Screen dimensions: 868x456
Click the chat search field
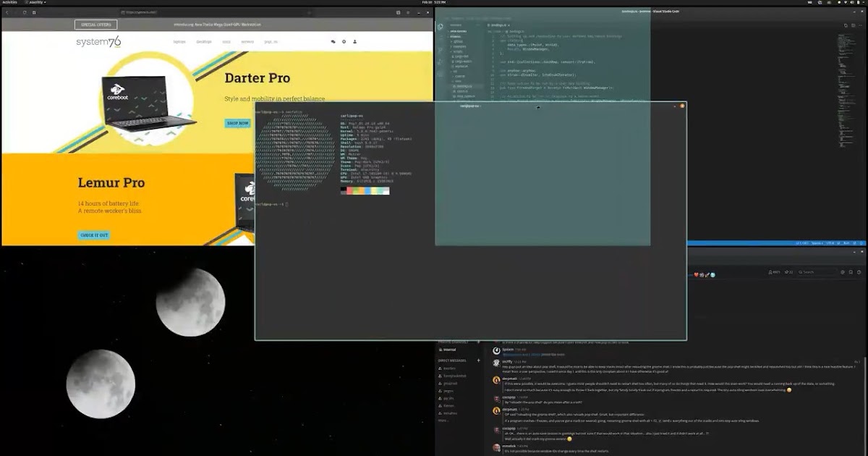(x=817, y=272)
